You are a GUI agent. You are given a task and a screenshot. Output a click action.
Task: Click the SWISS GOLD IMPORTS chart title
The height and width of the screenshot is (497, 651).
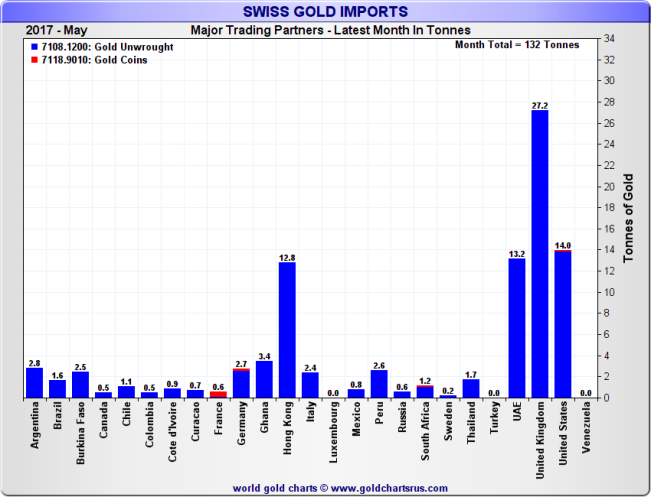coord(325,11)
